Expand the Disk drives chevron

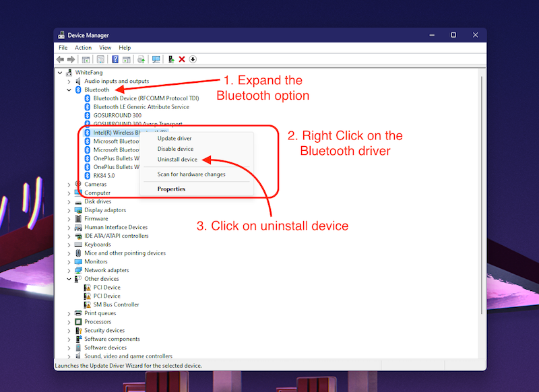pyautogui.click(x=69, y=201)
